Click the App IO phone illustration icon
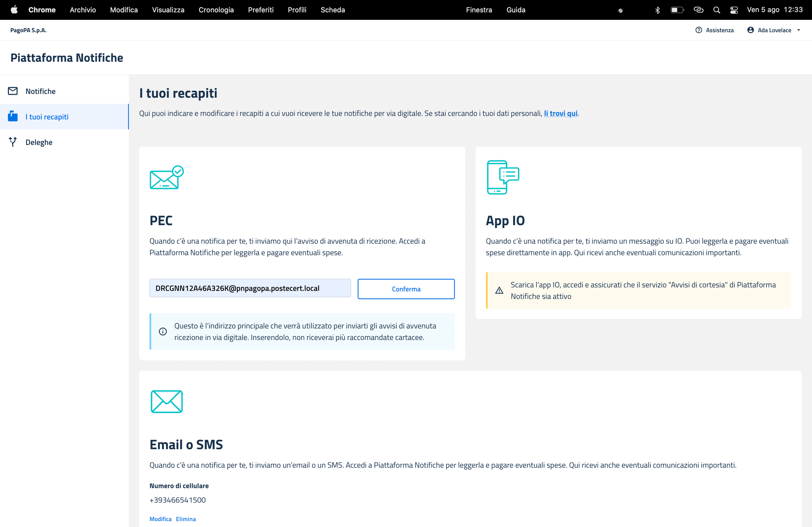This screenshot has width=812, height=527. pyautogui.click(x=503, y=177)
